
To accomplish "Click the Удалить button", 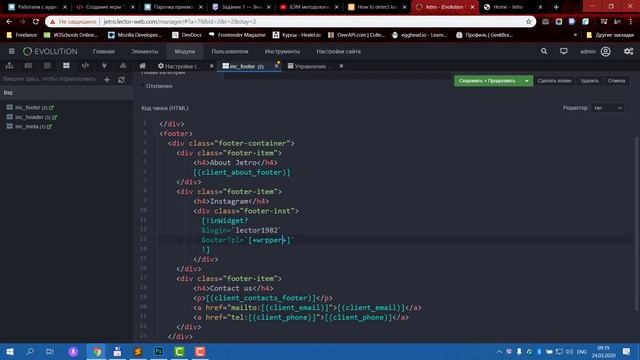I will 589,81.
